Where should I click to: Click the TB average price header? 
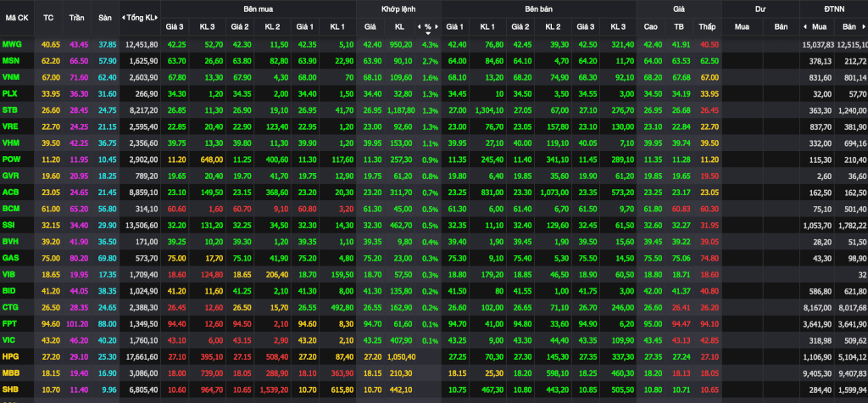(679, 26)
